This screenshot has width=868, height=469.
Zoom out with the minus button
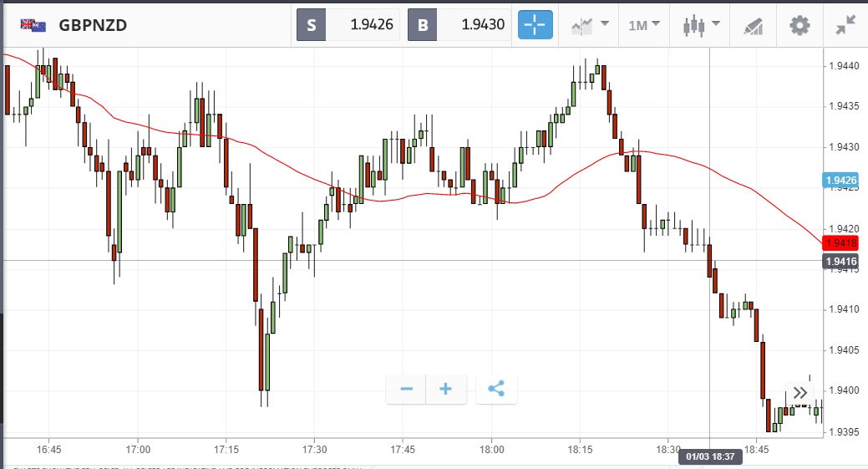(x=407, y=389)
